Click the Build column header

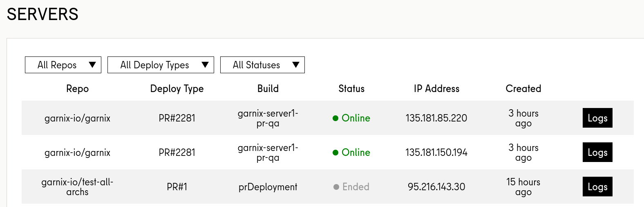coord(268,89)
